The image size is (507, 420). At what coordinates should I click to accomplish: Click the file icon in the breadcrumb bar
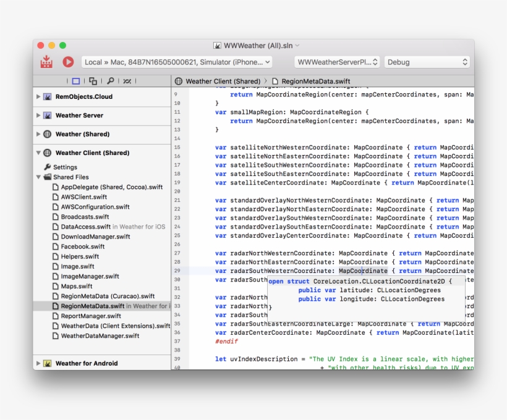pyautogui.click(x=275, y=81)
